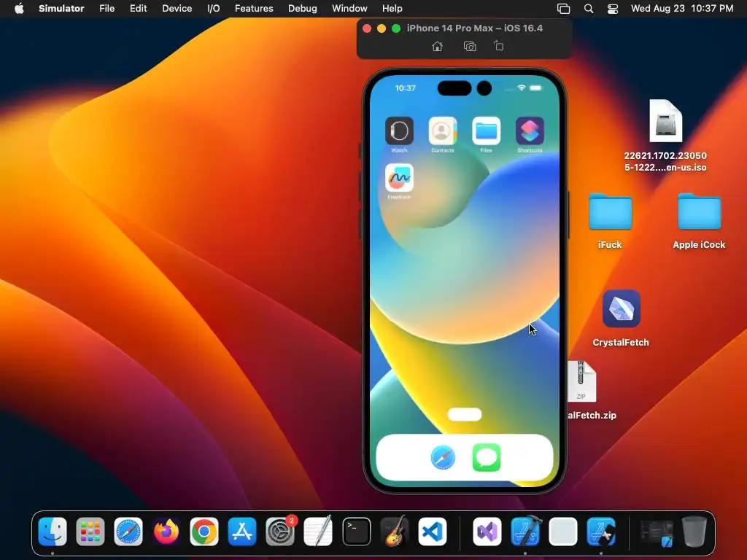Open Messages in the iPhone dock
Screen dimensions: 747x560
click(x=487, y=458)
